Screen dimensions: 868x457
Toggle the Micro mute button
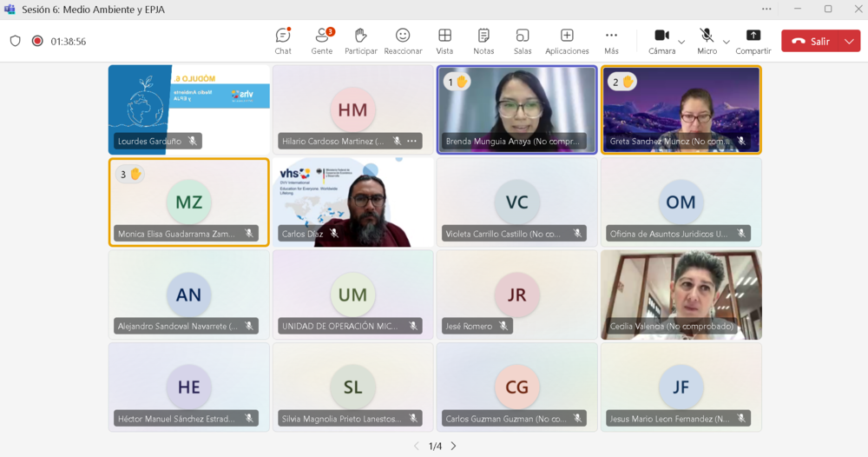(x=707, y=36)
